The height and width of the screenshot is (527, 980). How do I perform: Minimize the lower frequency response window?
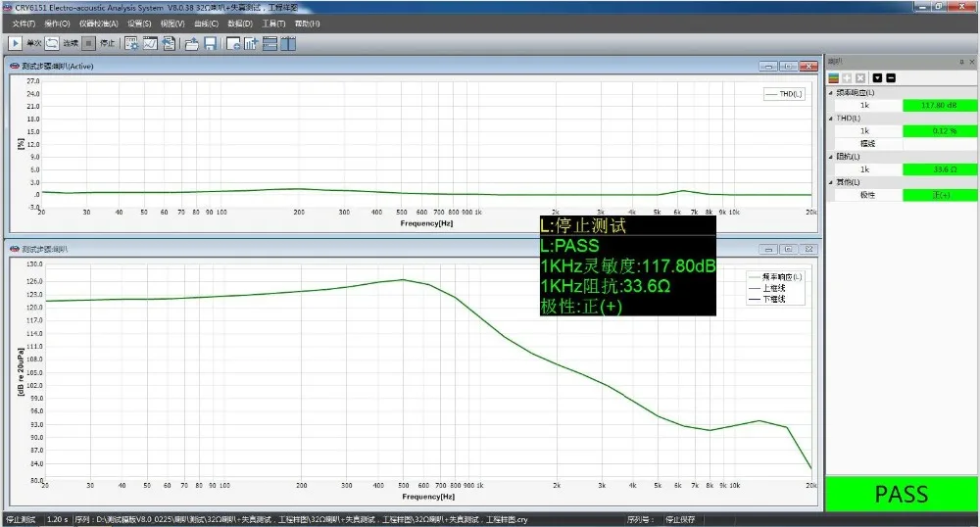coord(768,249)
